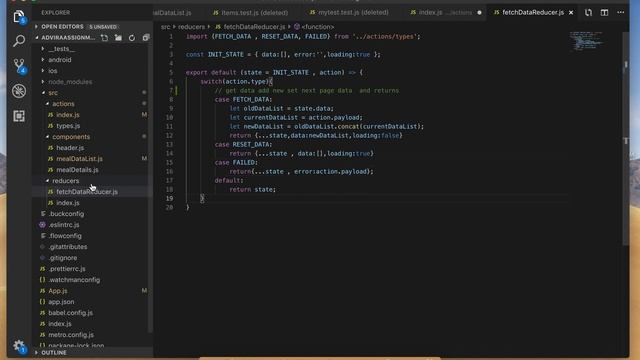Open metro.config.js in the file tree
The image size is (640, 360).
tap(71, 335)
